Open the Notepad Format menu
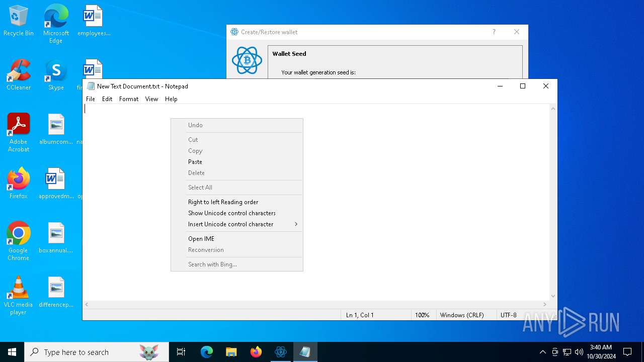 point(129,99)
